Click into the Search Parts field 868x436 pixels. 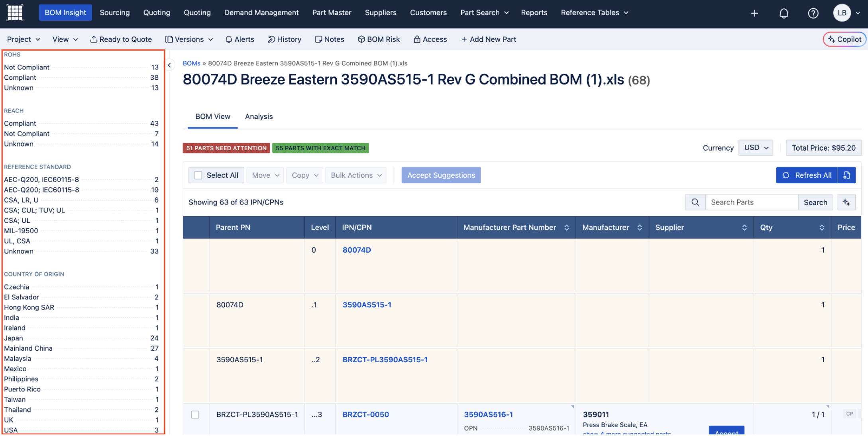point(751,202)
